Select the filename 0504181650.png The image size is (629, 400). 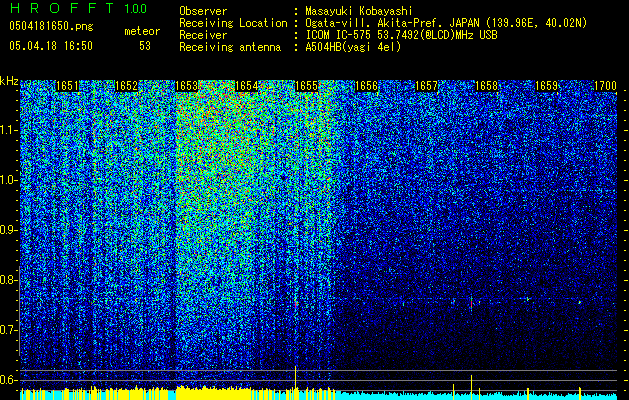click(x=51, y=26)
